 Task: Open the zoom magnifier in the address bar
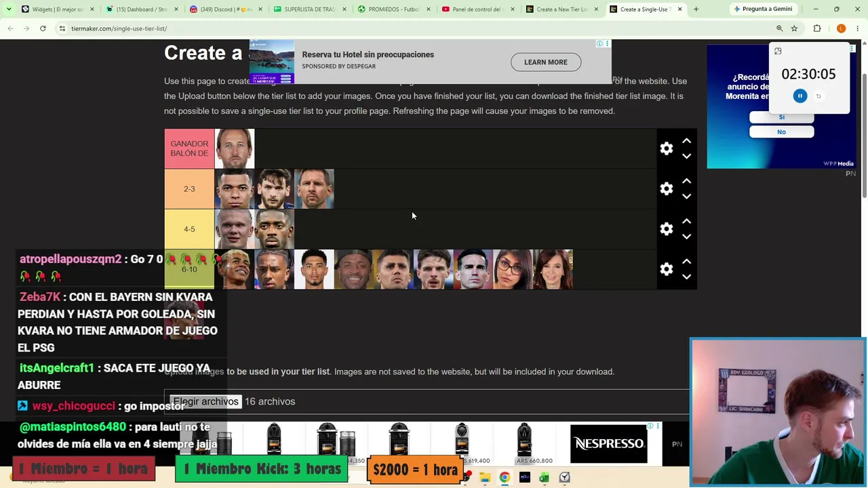[x=779, y=28]
